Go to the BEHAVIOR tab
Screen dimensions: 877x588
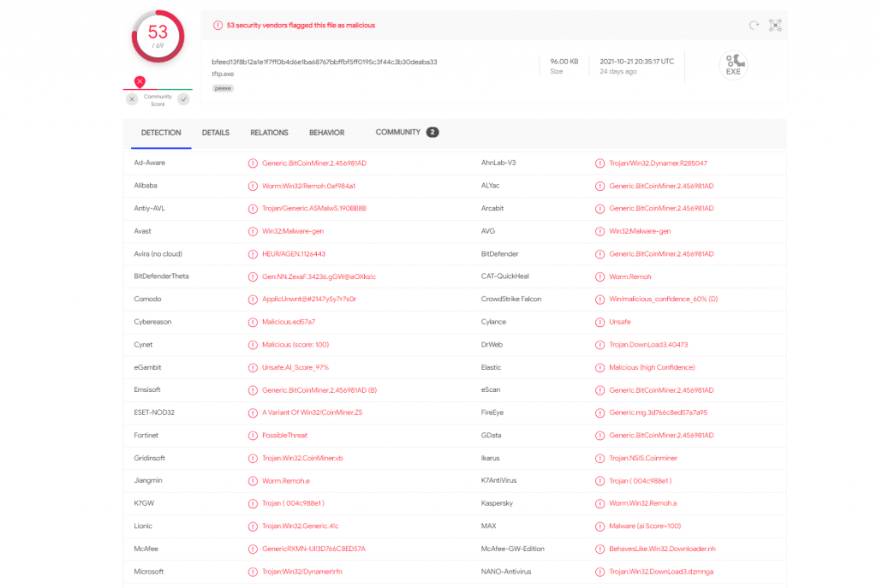pos(326,133)
